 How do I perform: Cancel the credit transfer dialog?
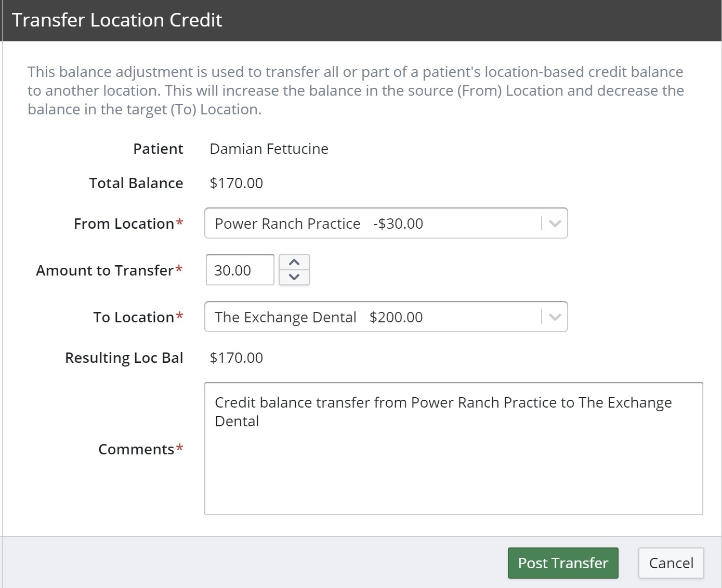(x=671, y=563)
